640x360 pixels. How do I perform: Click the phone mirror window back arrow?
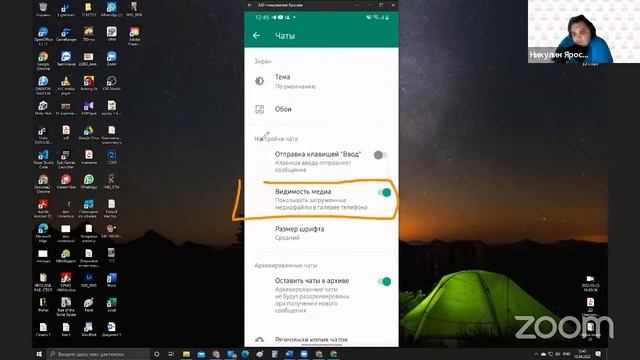pos(250,5)
